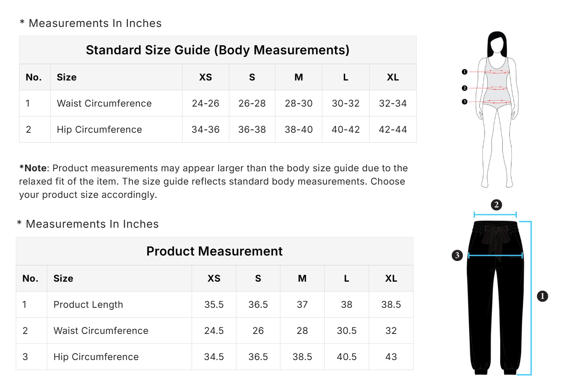Click the 24-26 waist value for XS
This screenshot has width=562, height=392.
pos(205,104)
